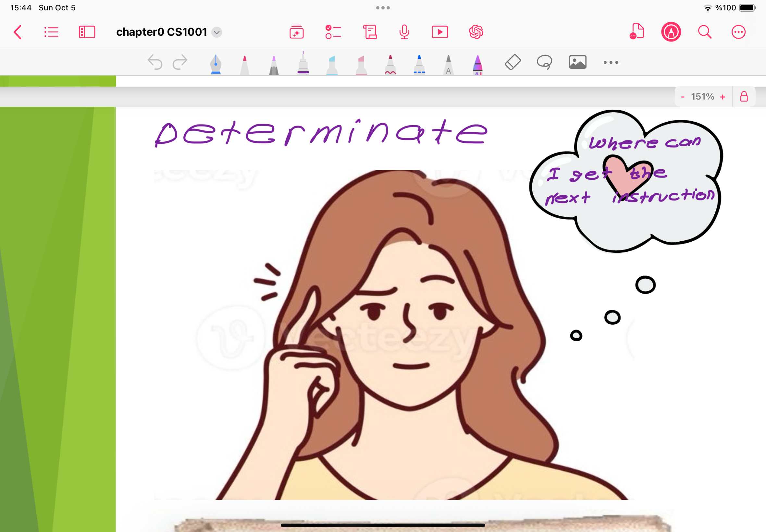Open the note template scroll icon
The width and height of the screenshot is (766, 532).
tap(370, 32)
